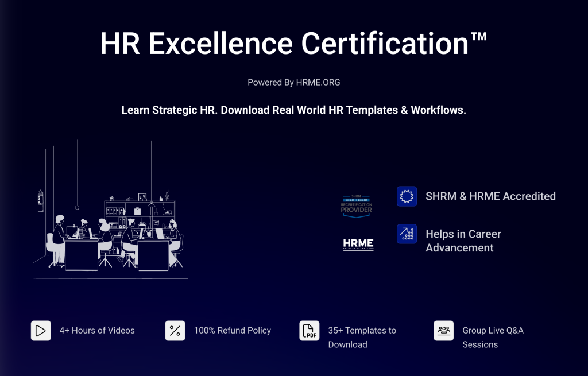This screenshot has height=376, width=588.
Task: Click the bookshelf in the office illustration
Action: click(x=140, y=211)
